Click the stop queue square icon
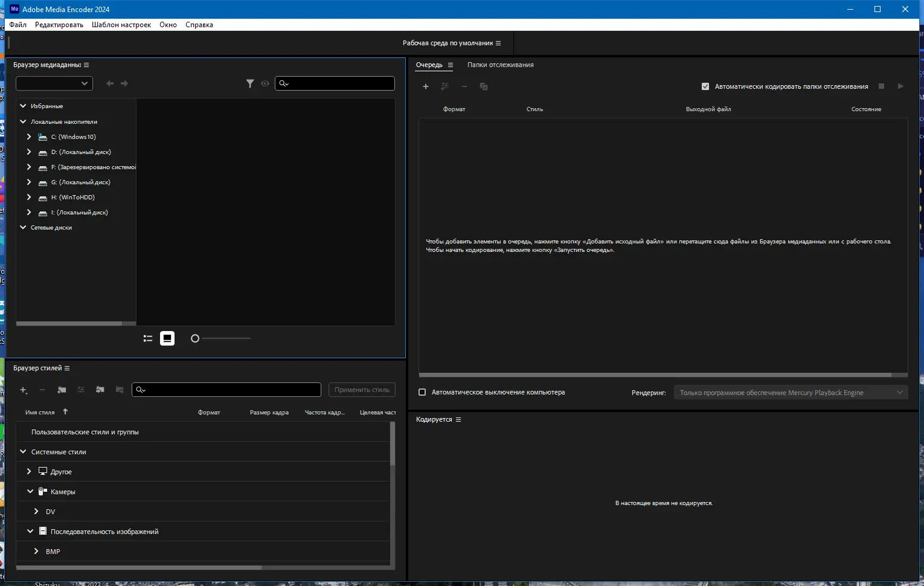Screen dimensions: 924x586 pyautogui.click(x=882, y=86)
